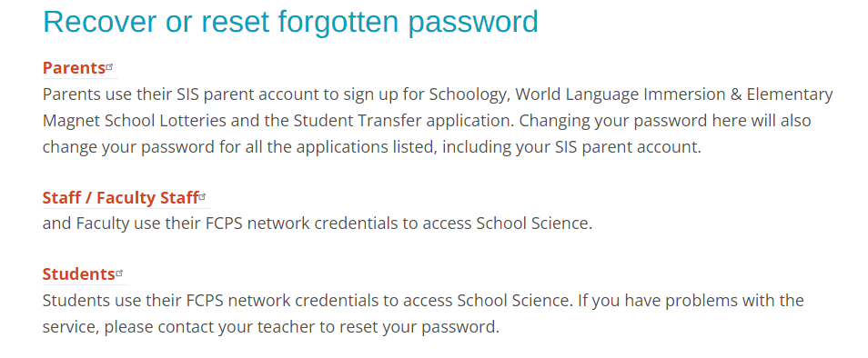
Task: Click "Students use their FCPS network credentials" text
Action: (220, 301)
